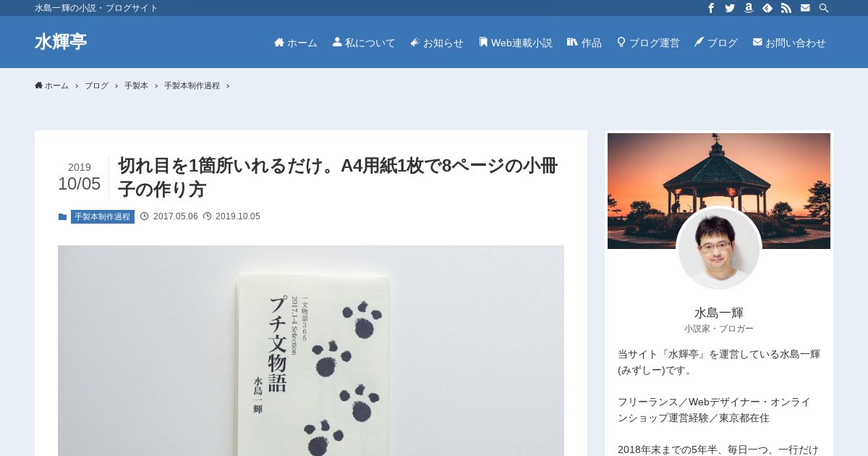Click the 水輝亭 site title
Screen dimensions: 868x456
tap(61, 42)
